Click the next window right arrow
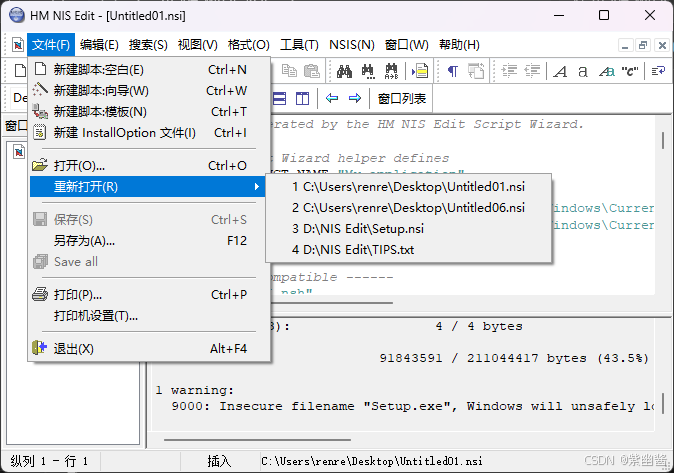This screenshot has height=474, width=675. 355,99
